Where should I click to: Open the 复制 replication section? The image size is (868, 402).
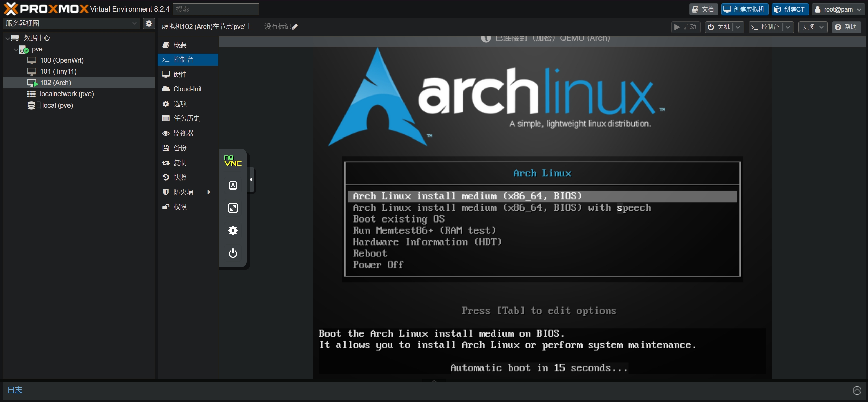[188, 163]
